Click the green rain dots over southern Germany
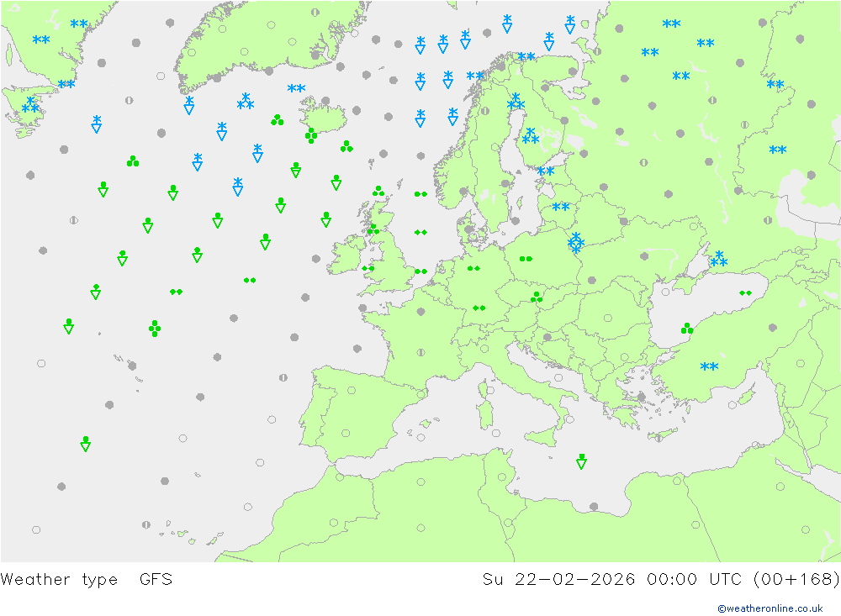841x616 pixels. [x=479, y=308]
